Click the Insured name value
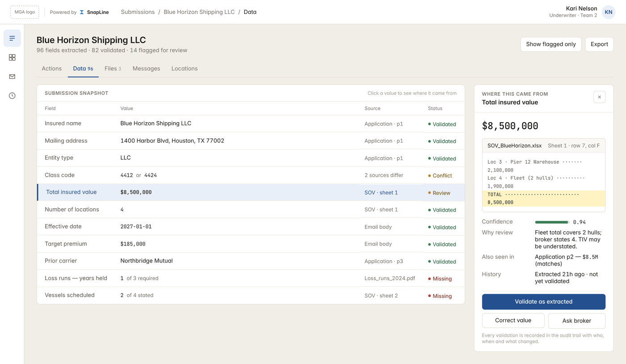The image size is (626, 364). coord(156,123)
